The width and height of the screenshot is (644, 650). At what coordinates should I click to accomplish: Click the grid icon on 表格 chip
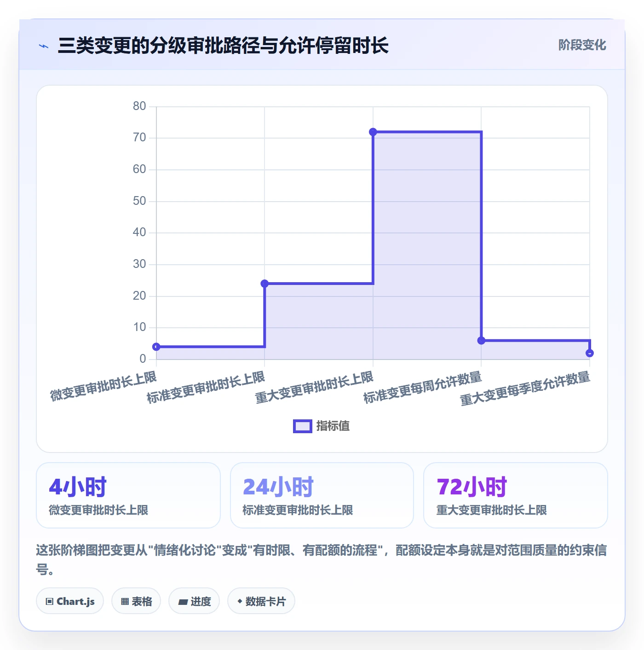[x=125, y=601]
